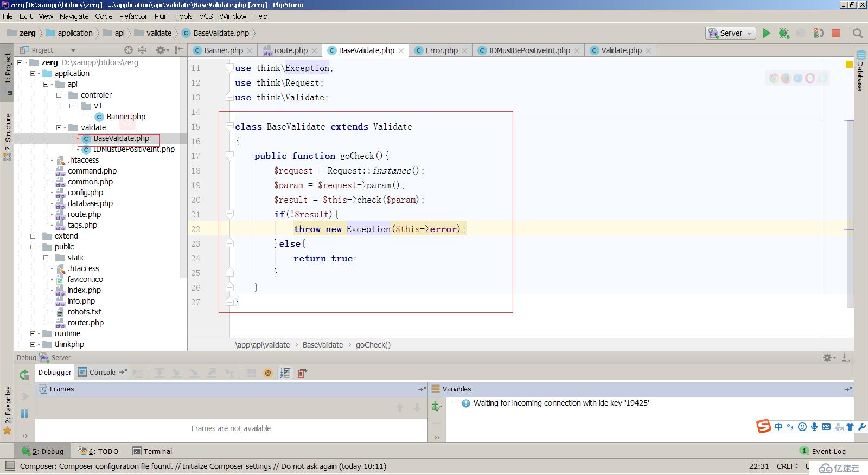Open the Navigate menu

click(74, 16)
